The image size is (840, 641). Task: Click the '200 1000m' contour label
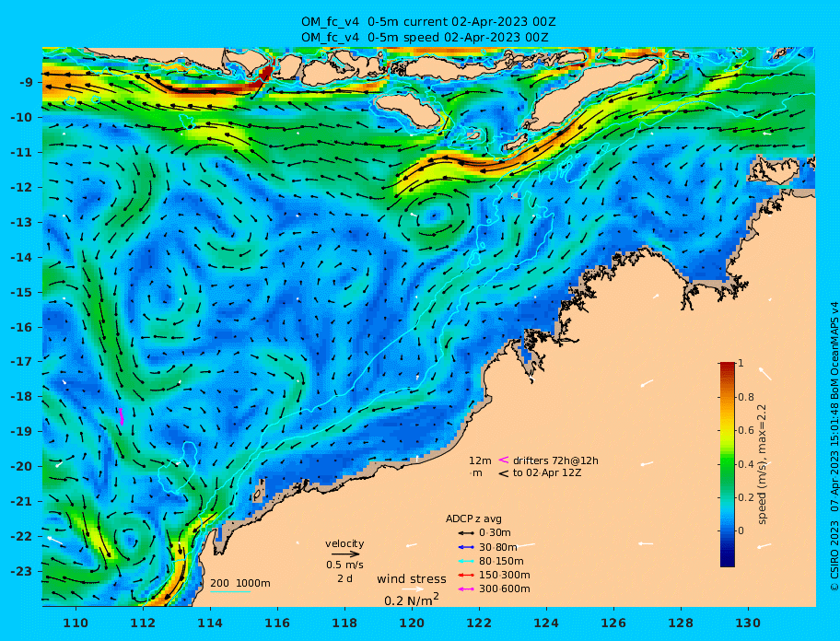(x=240, y=583)
